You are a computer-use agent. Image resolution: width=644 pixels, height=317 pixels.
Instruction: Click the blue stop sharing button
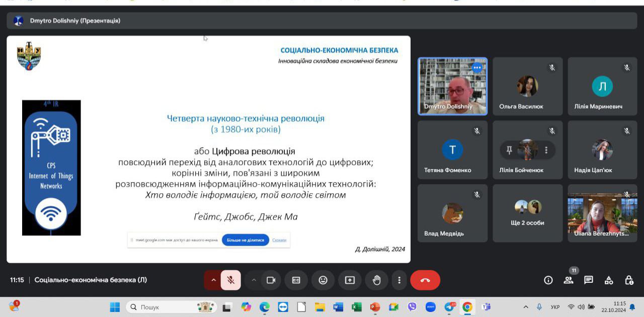246,240
